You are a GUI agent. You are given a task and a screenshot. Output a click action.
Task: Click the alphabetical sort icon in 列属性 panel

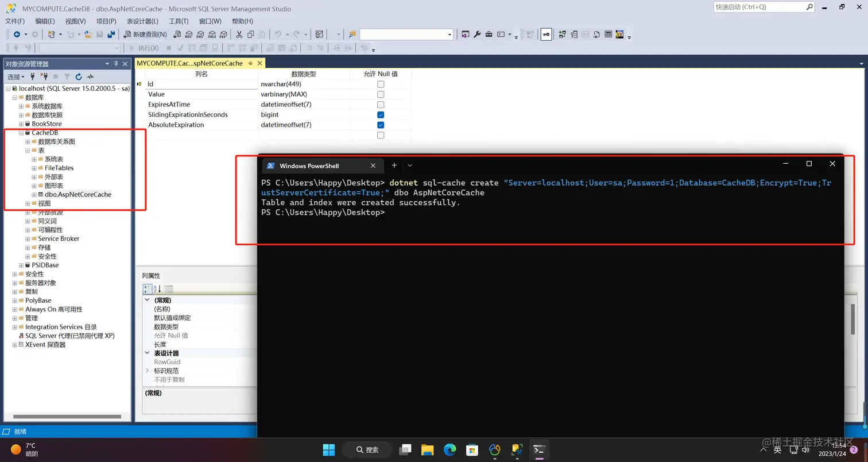[157, 289]
